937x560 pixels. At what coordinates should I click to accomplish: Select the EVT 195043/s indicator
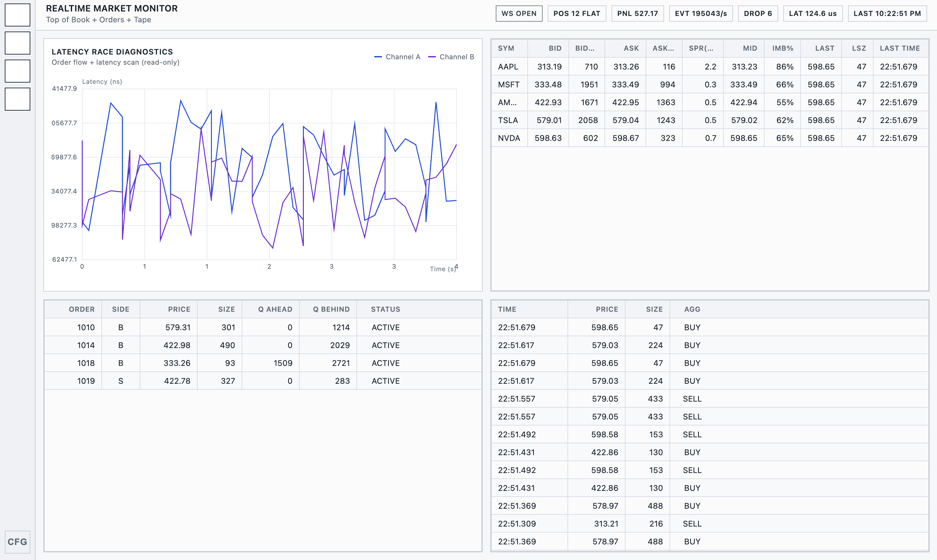coord(701,14)
